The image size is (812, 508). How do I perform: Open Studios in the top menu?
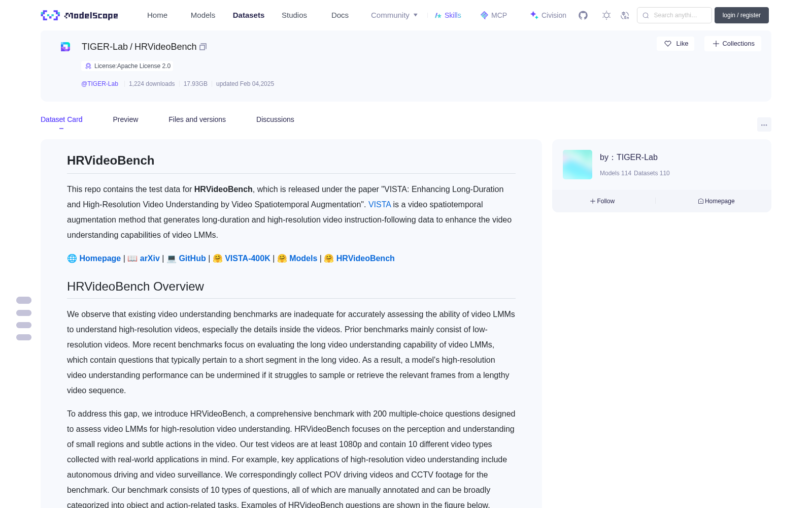tap(294, 15)
